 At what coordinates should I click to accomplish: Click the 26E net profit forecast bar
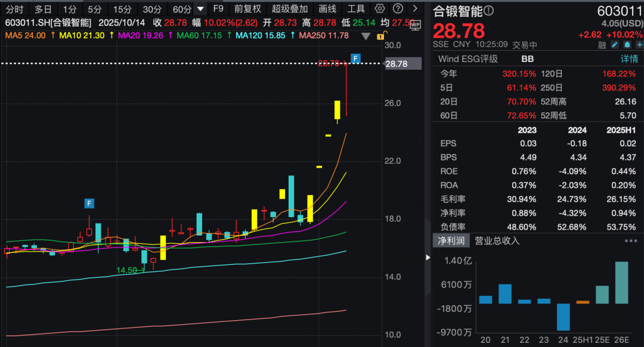[621, 283]
